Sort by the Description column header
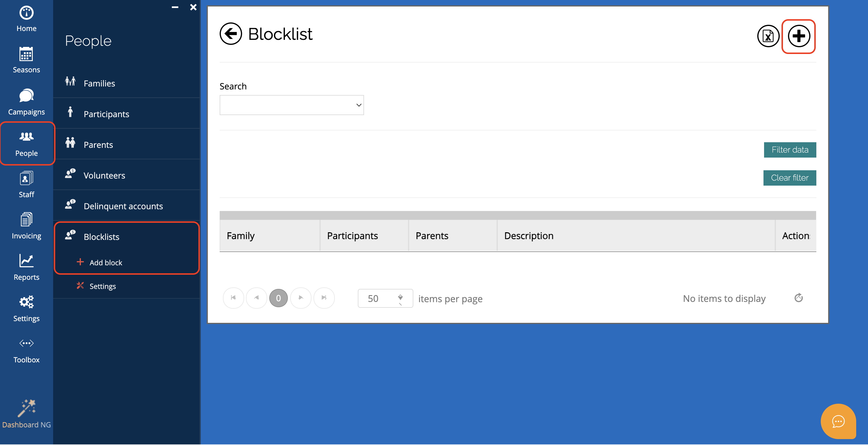Image resolution: width=868 pixels, height=445 pixels. 528,236
